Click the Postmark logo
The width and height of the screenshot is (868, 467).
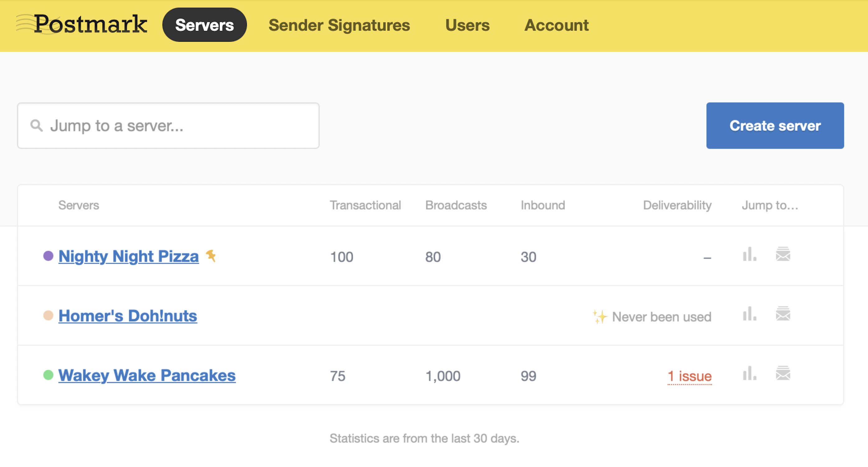point(82,24)
